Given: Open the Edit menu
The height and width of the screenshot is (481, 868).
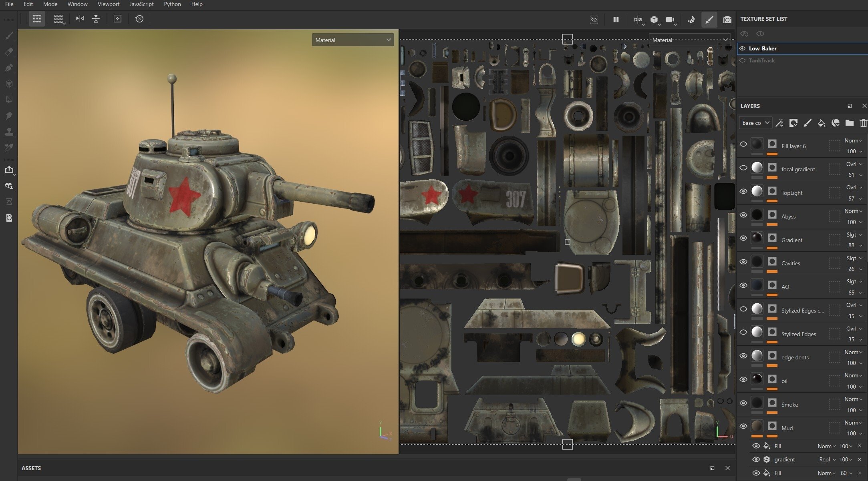Looking at the screenshot, I should point(28,4).
